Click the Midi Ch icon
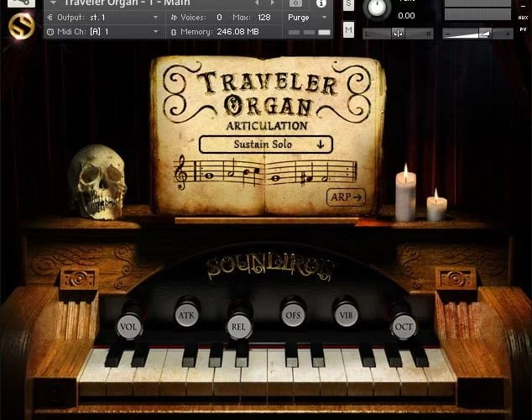This screenshot has height=420, width=532. point(50,32)
